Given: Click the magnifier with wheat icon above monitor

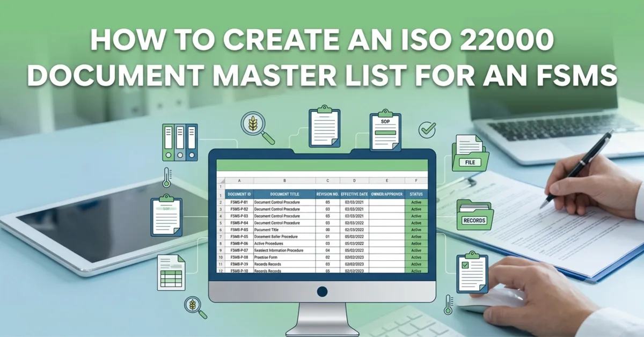Looking at the screenshot, I should 258,128.
